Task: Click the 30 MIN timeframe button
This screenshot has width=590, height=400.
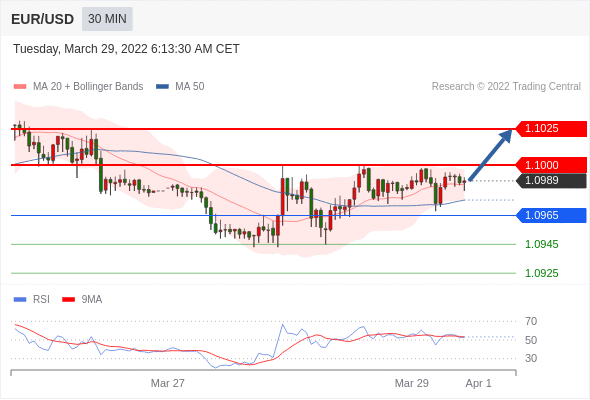Action: 107,19
